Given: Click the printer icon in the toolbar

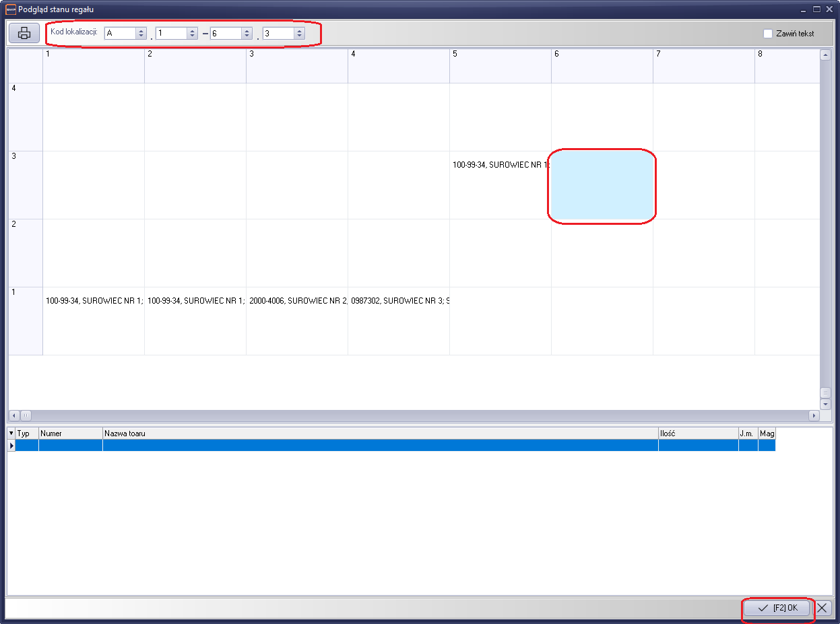Looking at the screenshot, I should pos(24,33).
